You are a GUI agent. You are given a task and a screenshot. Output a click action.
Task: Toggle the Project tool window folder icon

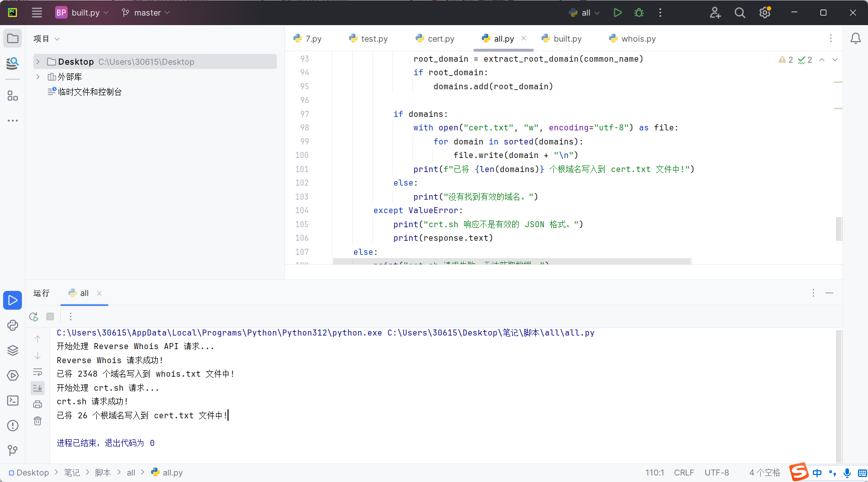(13, 39)
